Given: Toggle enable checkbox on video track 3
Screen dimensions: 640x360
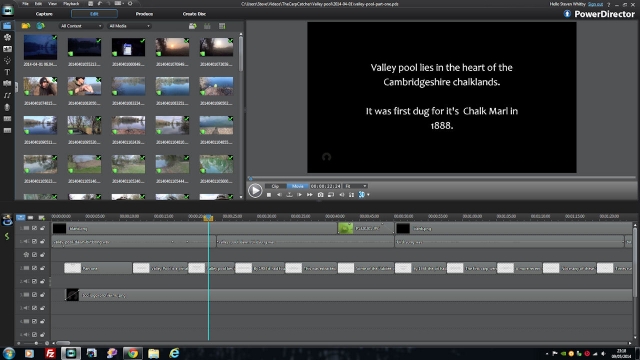Looking at the screenshot, I should pyautogui.click(x=34, y=295).
